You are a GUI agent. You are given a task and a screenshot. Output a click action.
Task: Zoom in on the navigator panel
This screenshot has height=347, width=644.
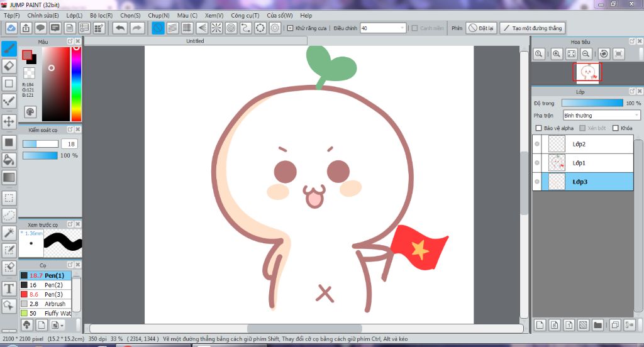[557, 54]
